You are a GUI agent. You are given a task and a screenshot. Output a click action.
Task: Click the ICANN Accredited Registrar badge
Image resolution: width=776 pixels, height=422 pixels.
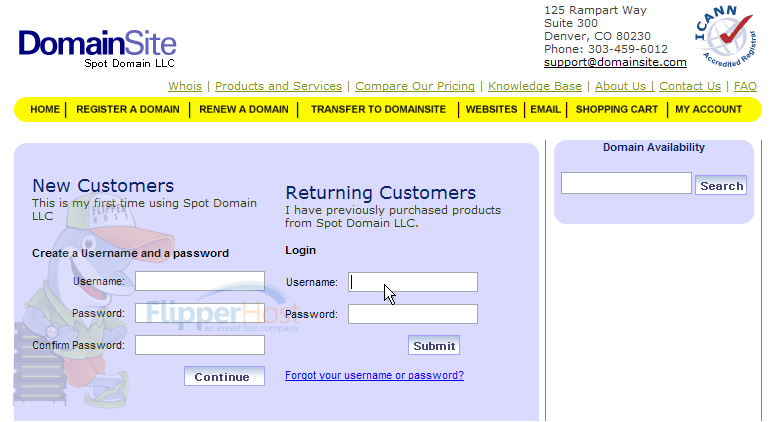coord(725,37)
